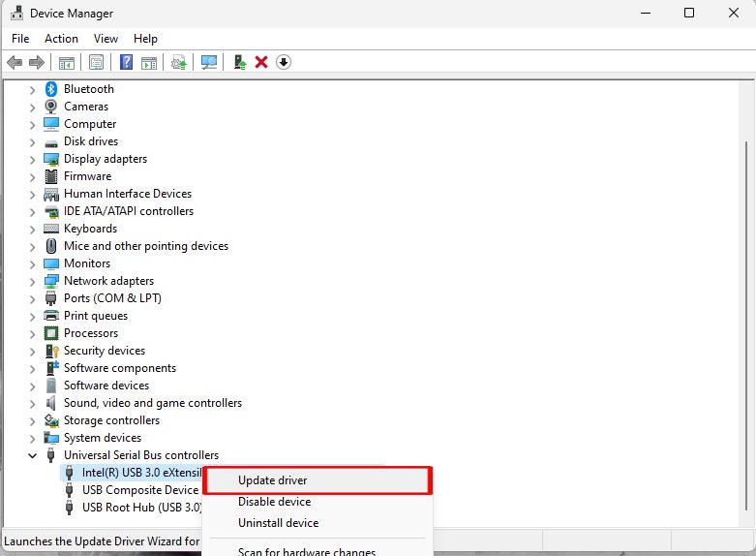Viewport: 756px width, 556px height.
Task: Click the Show/Hide Action Pane toolbar icon
Action: pos(149,62)
